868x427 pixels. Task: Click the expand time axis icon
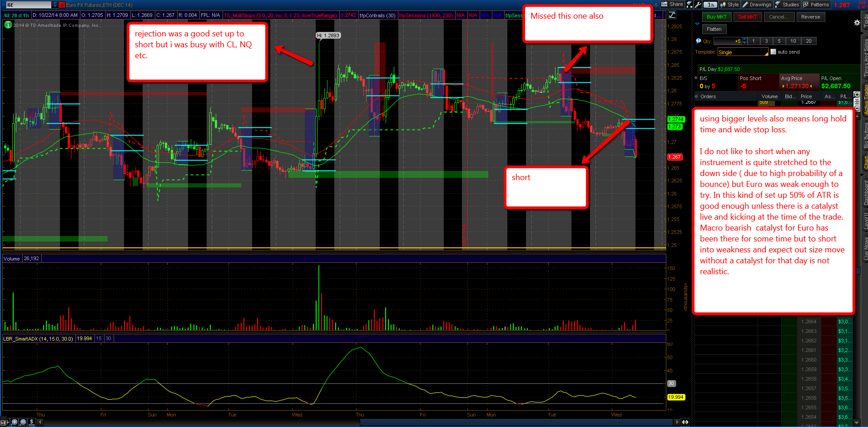pyautogui.click(x=685, y=422)
